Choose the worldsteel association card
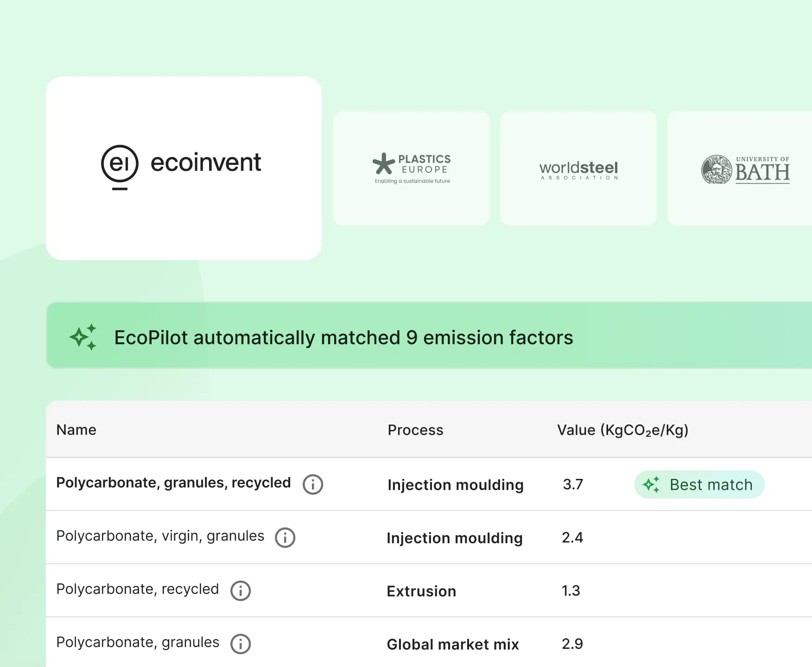The image size is (812, 667). [578, 168]
